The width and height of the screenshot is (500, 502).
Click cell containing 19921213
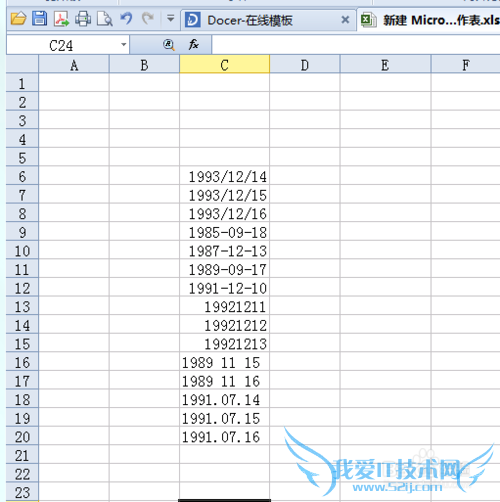click(225, 343)
